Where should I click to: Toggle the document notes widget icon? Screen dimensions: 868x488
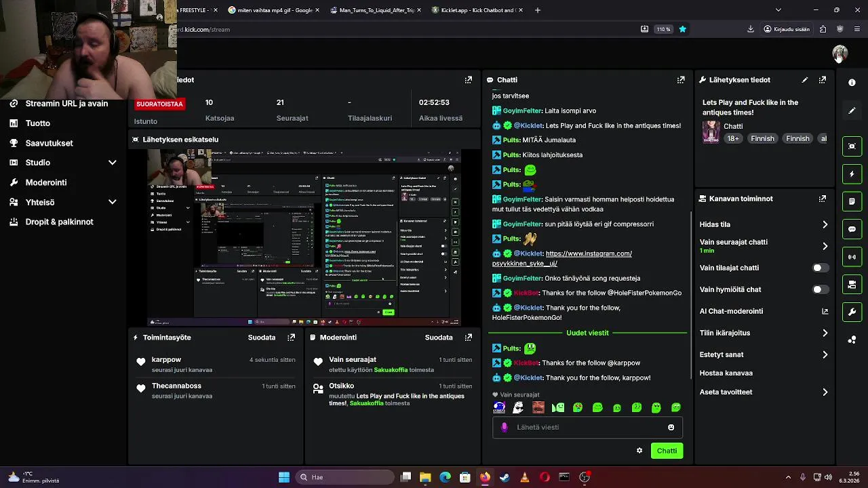point(852,201)
